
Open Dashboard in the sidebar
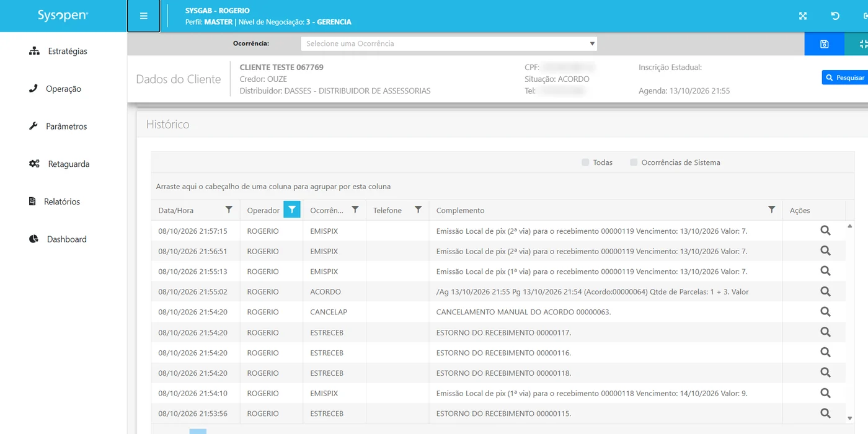tap(58, 239)
